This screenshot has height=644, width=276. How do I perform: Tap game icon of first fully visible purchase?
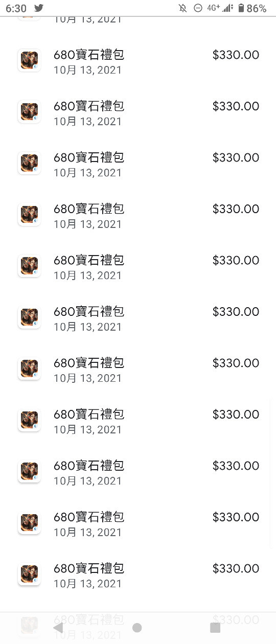(29, 61)
